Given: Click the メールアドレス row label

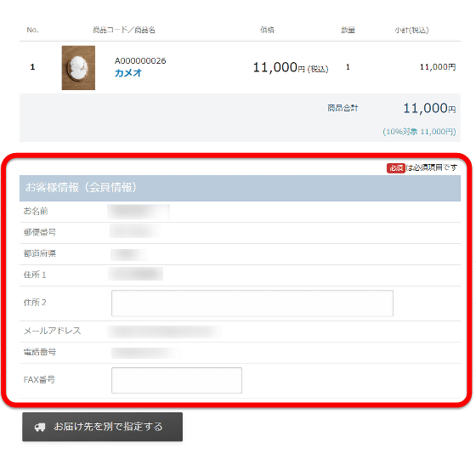Looking at the screenshot, I should point(53,331).
